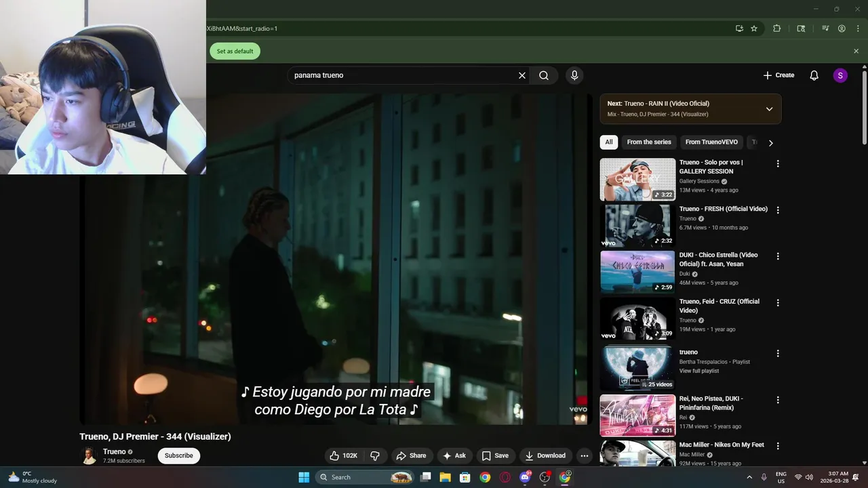Open options for DUKI Chico Estrella video
This screenshot has height=488, width=868.
point(778,256)
